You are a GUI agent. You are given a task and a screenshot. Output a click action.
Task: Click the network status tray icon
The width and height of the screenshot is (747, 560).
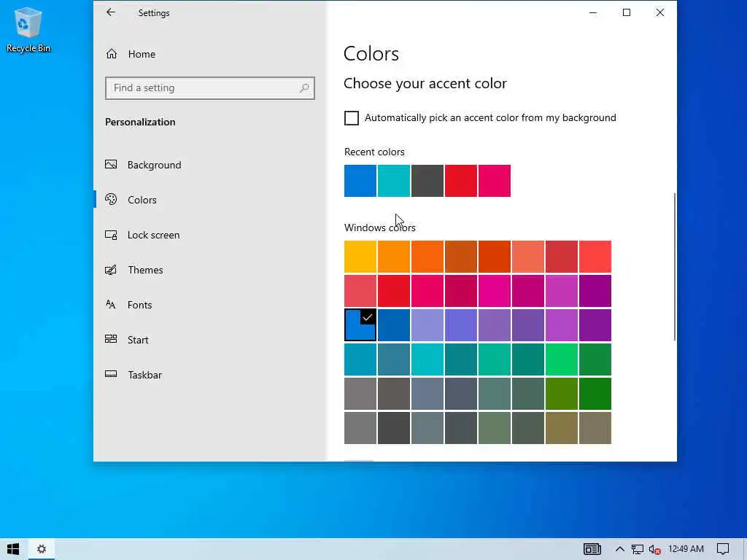pyautogui.click(x=637, y=550)
